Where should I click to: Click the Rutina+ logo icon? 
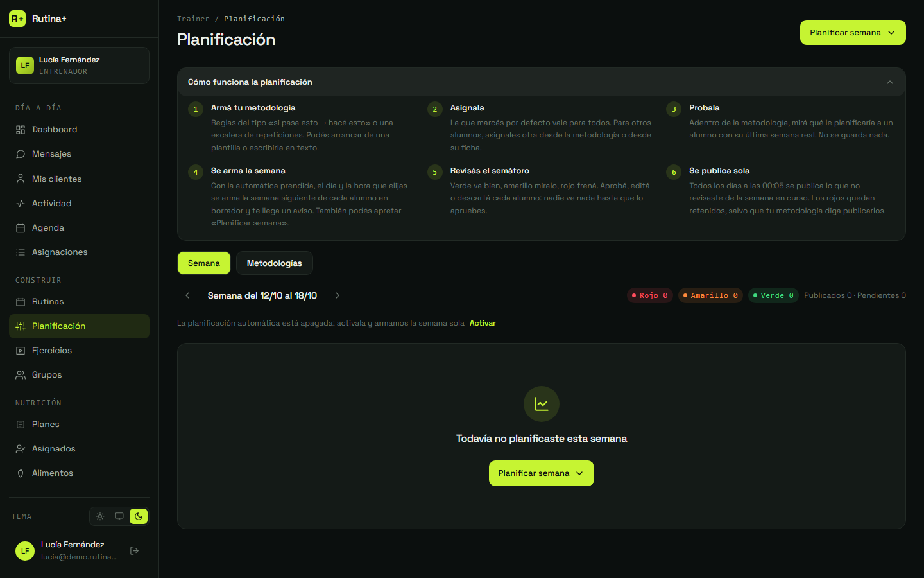click(x=17, y=19)
